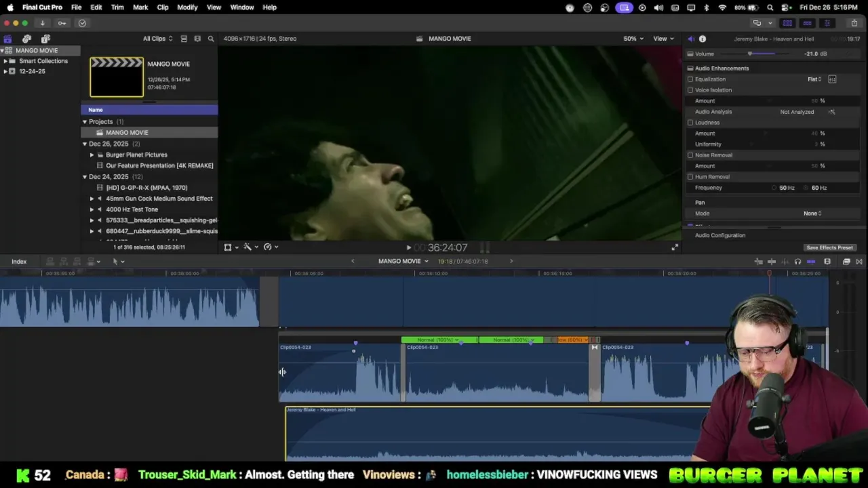Open the Retime speedometer menu
Screen dimensions: 868x488
(271, 247)
